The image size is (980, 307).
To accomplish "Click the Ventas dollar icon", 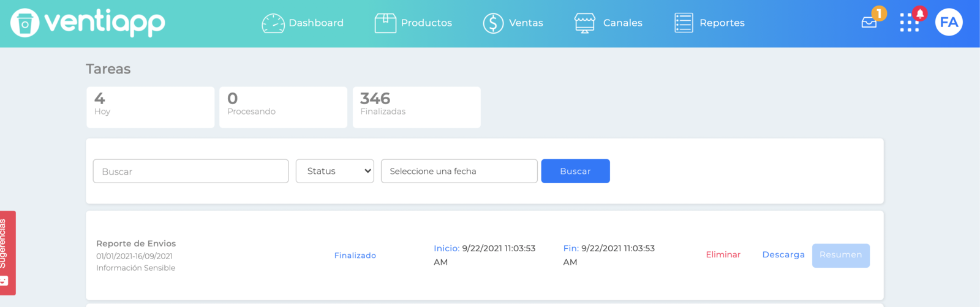I will pyautogui.click(x=493, y=23).
